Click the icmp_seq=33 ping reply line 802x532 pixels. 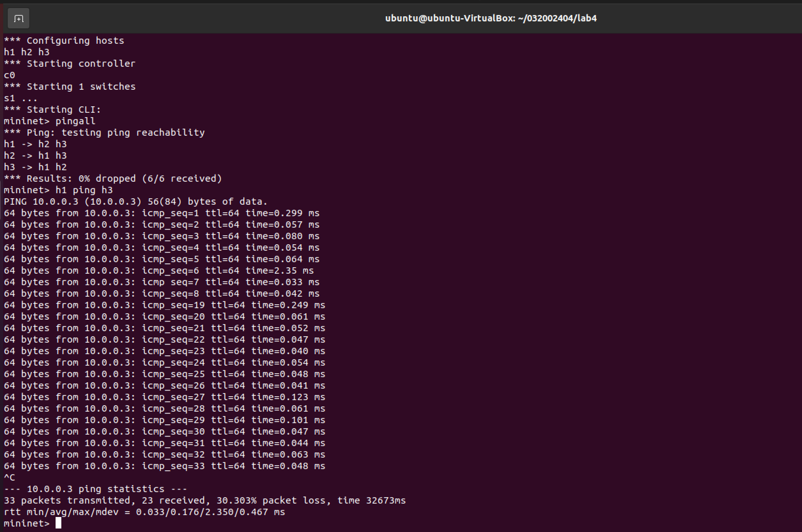[164, 466]
